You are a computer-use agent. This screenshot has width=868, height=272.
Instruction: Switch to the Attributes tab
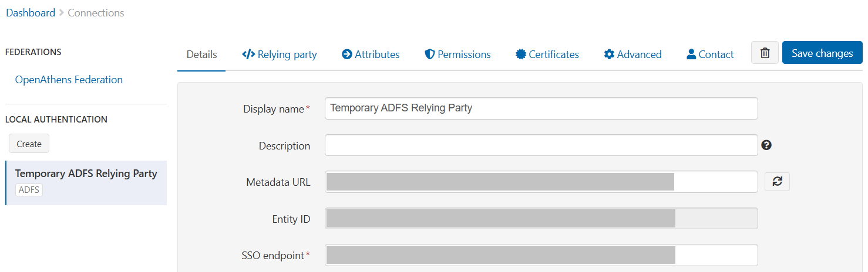[x=371, y=55]
